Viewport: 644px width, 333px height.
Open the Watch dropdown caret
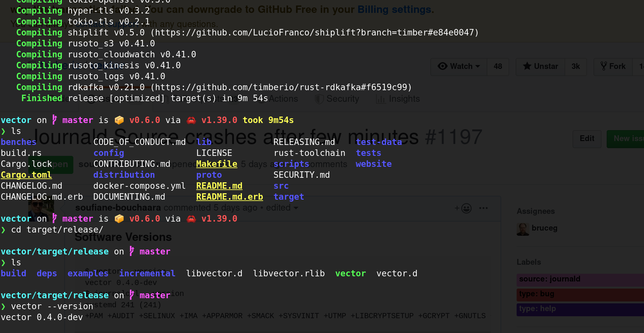(x=478, y=66)
